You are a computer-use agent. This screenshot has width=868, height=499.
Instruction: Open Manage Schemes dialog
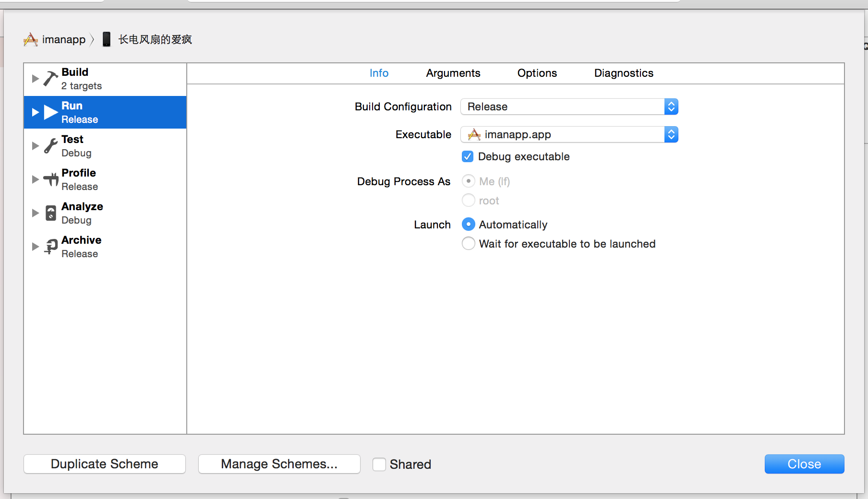[x=279, y=464]
